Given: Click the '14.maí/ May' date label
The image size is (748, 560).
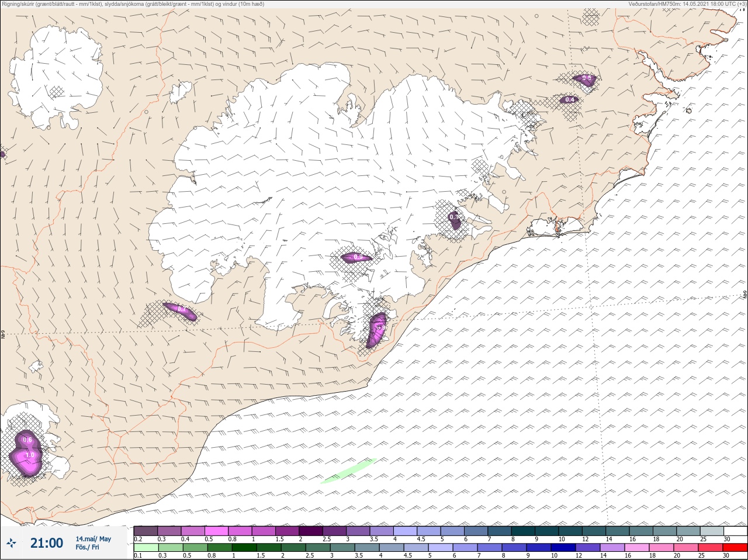Looking at the screenshot, I should 93,539.
